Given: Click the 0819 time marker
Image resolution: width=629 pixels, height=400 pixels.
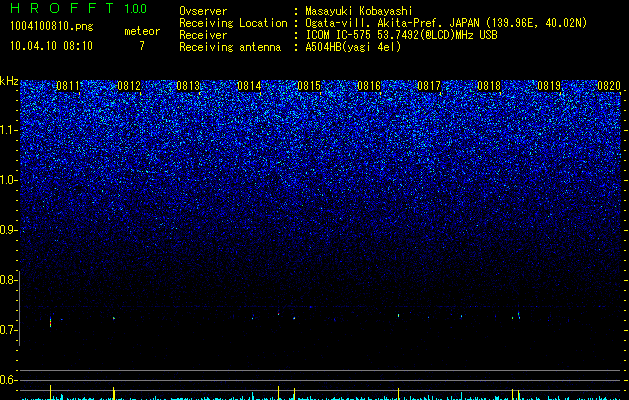Looking at the screenshot, I should [x=549, y=86].
